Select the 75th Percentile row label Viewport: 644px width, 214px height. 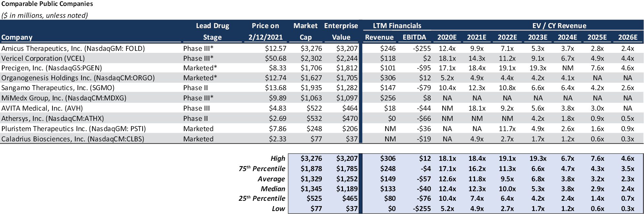click(x=262, y=169)
